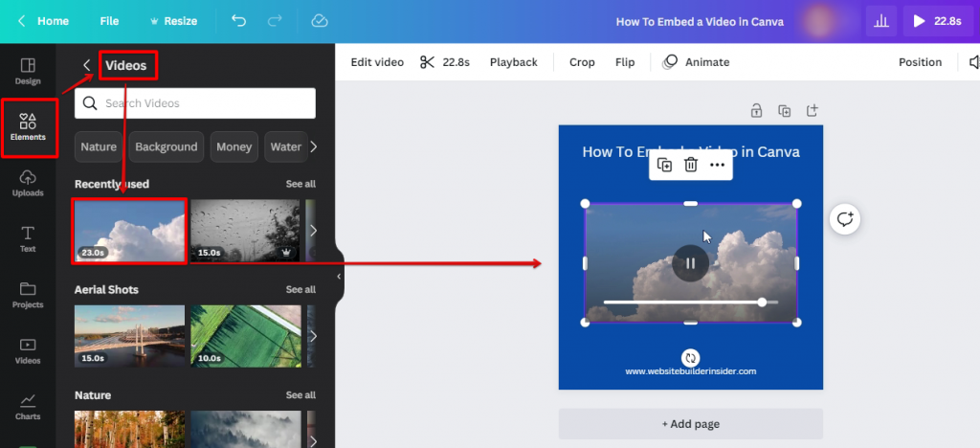
Task: Duplicate the element from floating toolbar
Action: point(665,166)
